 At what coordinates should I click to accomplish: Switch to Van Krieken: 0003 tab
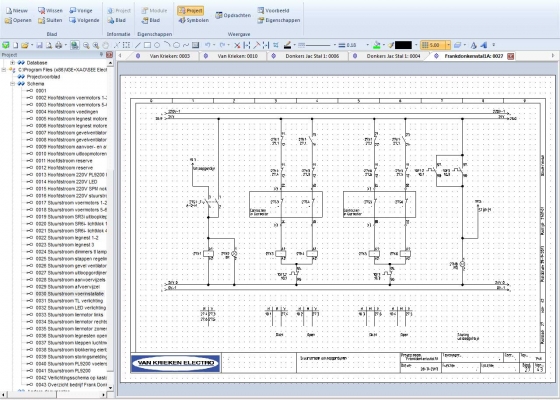pyautogui.click(x=170, y=56)
